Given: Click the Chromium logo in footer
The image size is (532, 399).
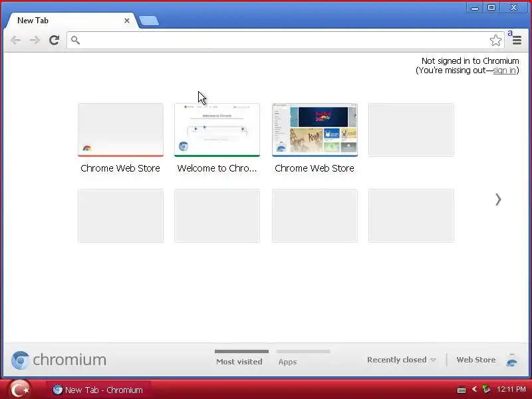Looking at the screenshot, I should click(x=59, y=360).
